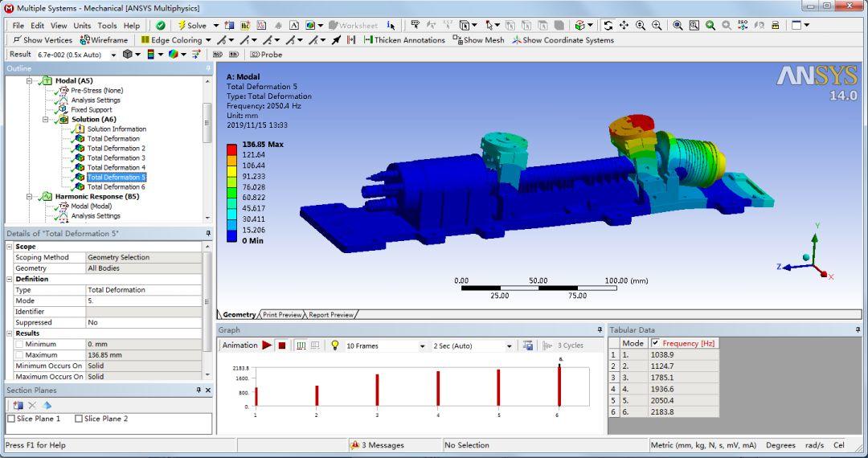Open the Help menu
Image resolution: width=868 pixels, height=458 pixels.
point(132,26)
